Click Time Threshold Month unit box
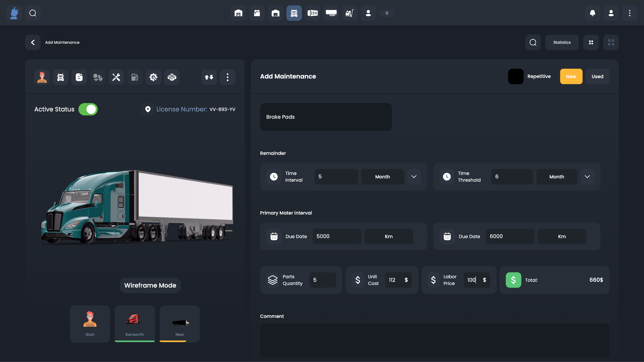The image size is (644, 362). (557, 177)
